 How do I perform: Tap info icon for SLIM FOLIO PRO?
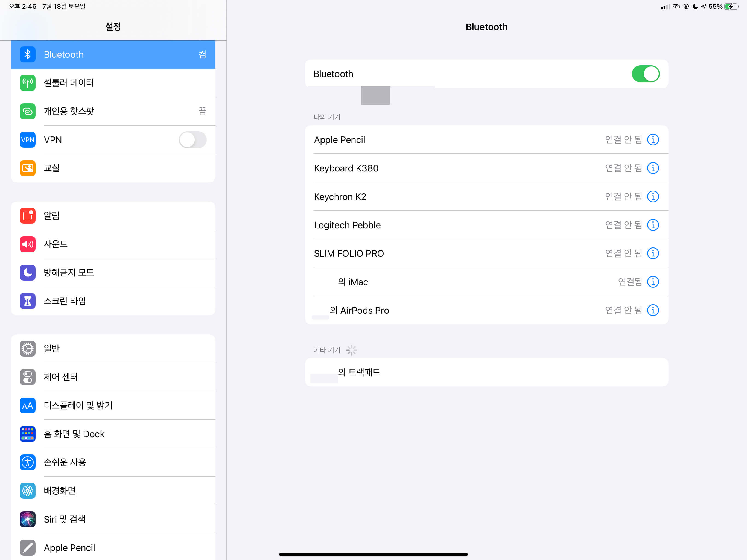(652, 253)
